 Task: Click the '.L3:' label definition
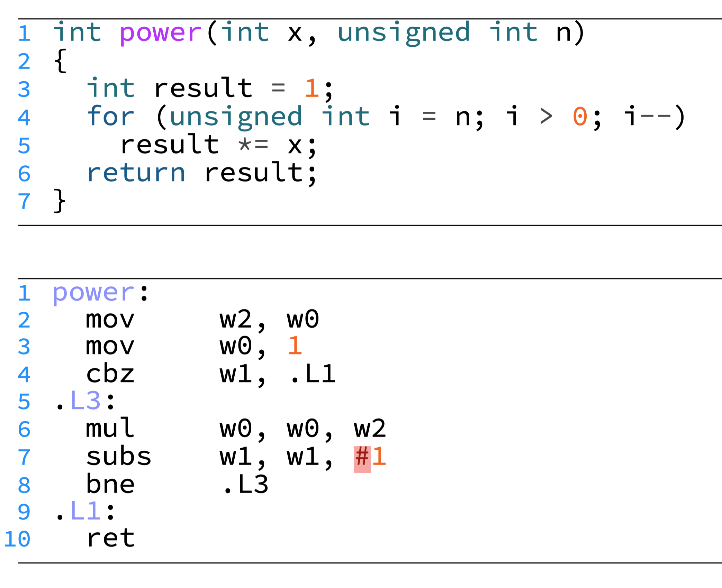tap(85, 401)
